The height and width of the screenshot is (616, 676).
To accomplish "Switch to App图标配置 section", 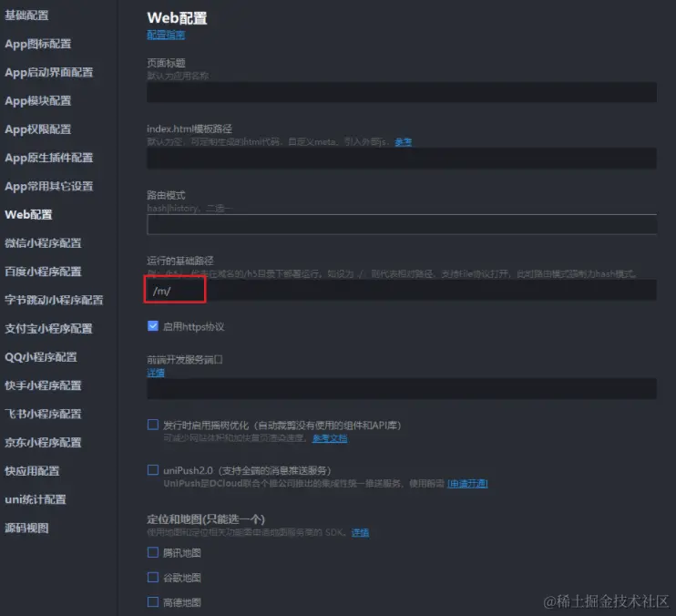I will point(38,44).
